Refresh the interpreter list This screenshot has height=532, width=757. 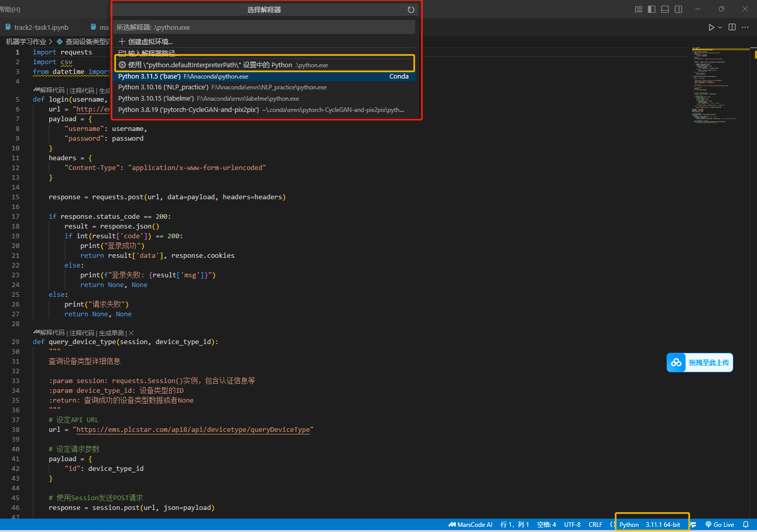411,10
